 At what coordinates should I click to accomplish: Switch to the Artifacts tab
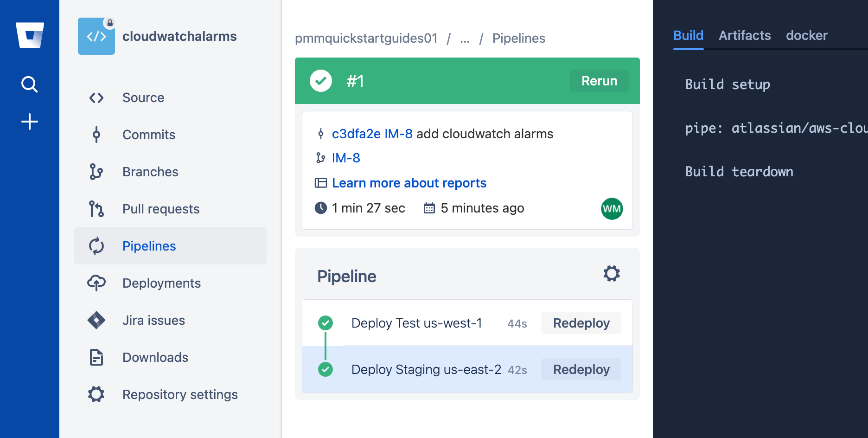(744, 35)
